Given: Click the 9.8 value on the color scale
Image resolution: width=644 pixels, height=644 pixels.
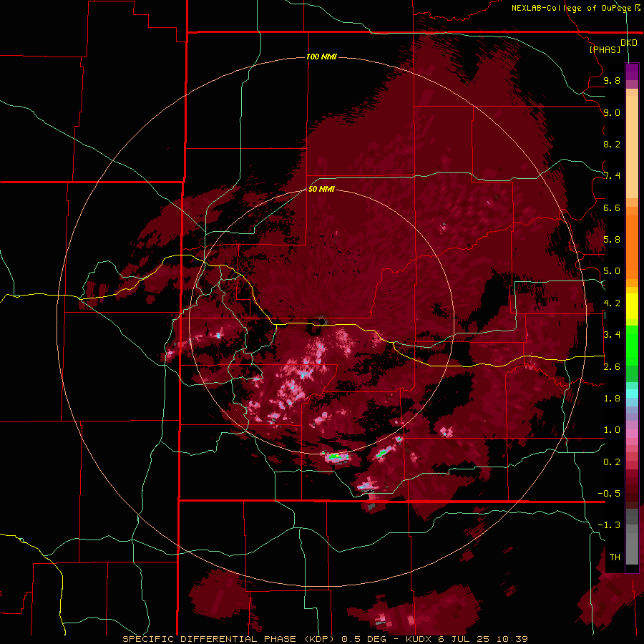Looking at the screenshot, I should [612, 80].
